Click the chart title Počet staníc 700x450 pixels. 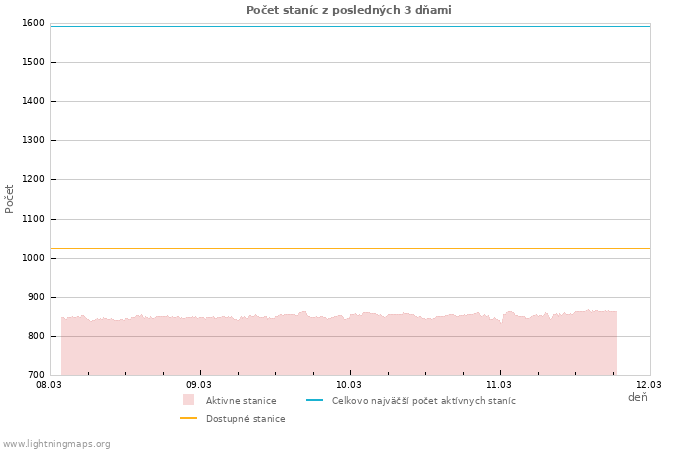pyautogui.click(x=349, y=10)
